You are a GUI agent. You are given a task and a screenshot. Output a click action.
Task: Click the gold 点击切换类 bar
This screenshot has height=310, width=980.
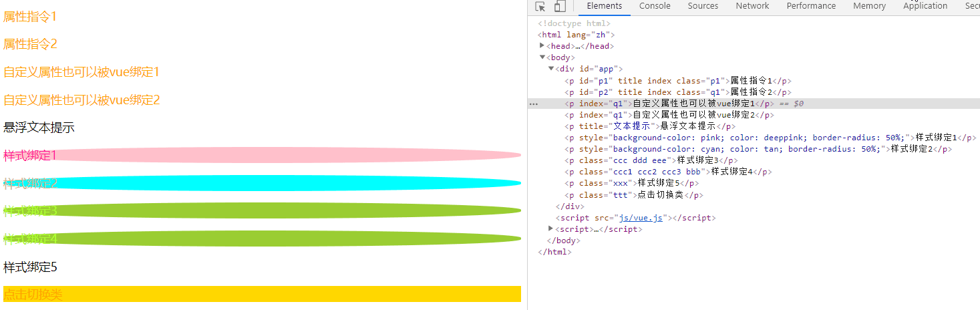(262, 295)
